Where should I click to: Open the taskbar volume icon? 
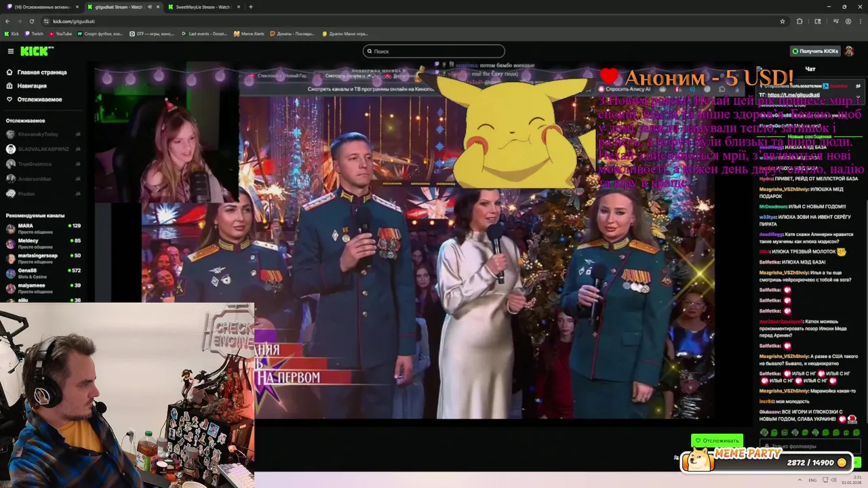[834, 480]
